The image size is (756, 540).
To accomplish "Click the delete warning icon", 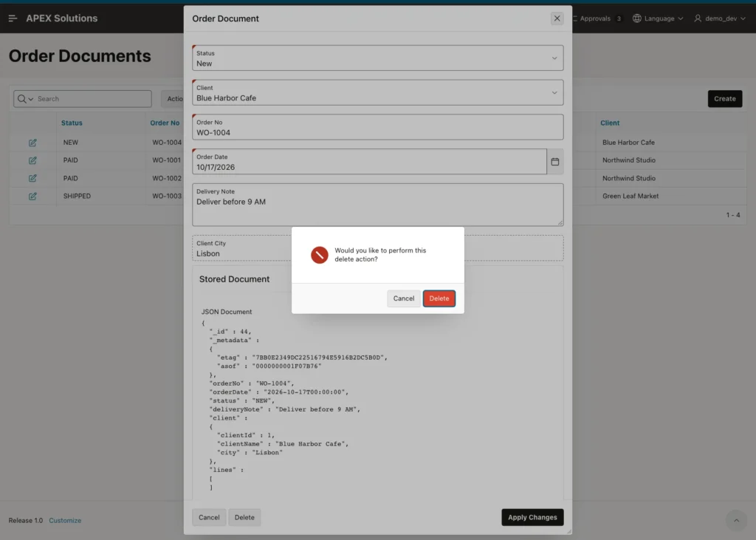I will click(x=319, y=255).
